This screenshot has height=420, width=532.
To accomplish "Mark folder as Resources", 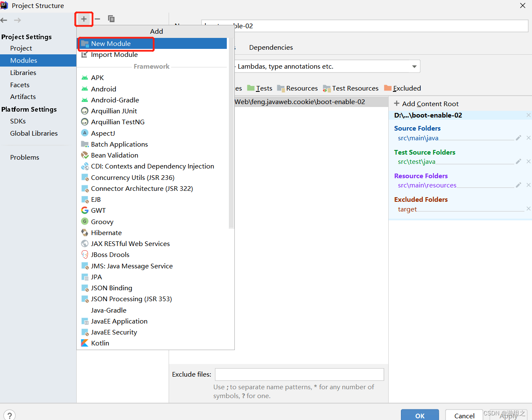I will click(297, 88).
